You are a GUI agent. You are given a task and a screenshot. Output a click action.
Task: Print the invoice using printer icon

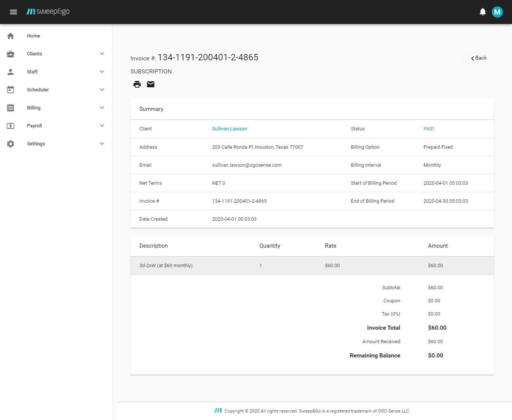point(137,84)
